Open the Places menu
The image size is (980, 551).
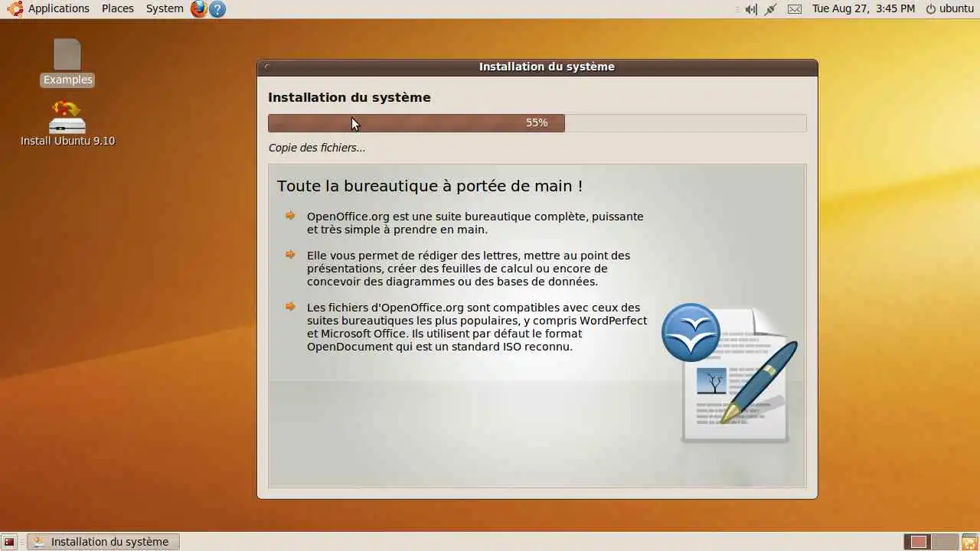click(x=117, y=8)
